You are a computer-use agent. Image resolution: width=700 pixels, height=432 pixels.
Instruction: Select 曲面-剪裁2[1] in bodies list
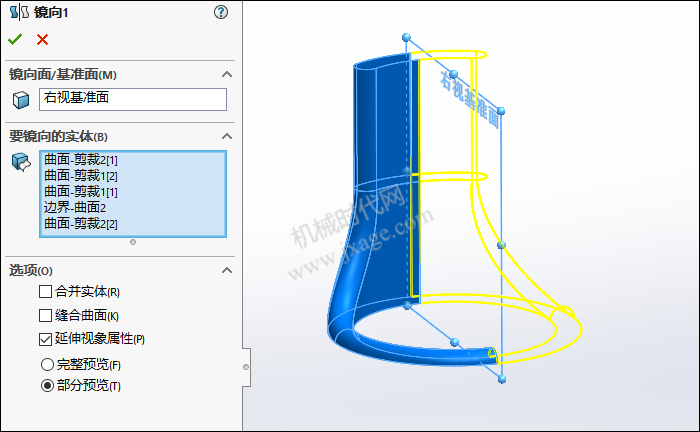click(x=81, y=160)
